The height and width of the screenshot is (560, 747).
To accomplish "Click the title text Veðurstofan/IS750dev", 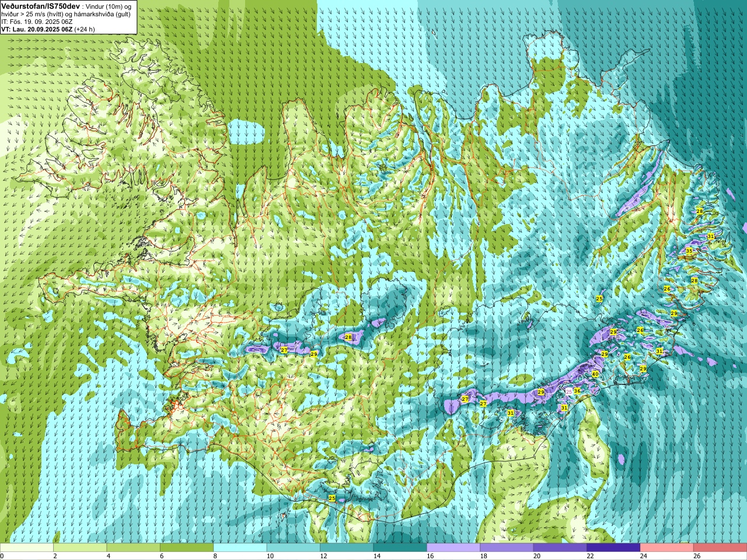I will pyautogui.click(x=40, y=5).
